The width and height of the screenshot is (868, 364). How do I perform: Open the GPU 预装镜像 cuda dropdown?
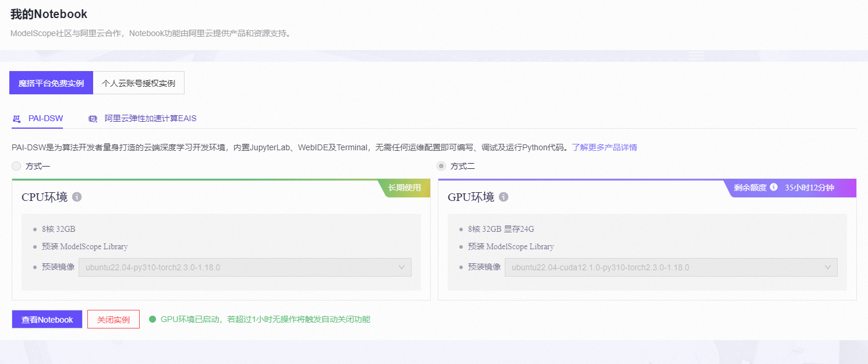pyautogui.click(x=671, y=267)
